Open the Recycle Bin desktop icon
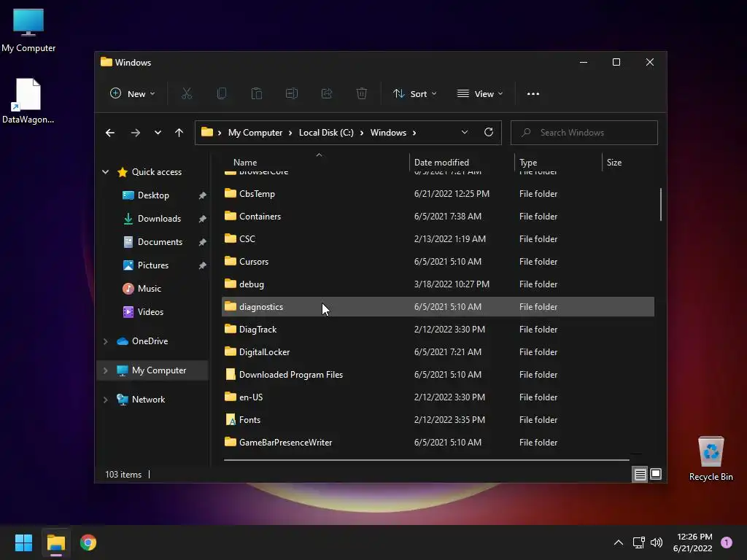747x560 pixels. tap(711, 459)
